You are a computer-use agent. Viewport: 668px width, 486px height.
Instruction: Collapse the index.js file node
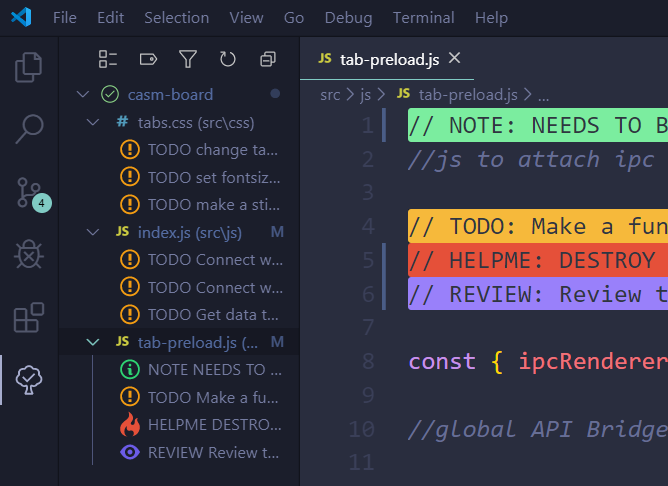pyautogui.click(x=93, y=232)
